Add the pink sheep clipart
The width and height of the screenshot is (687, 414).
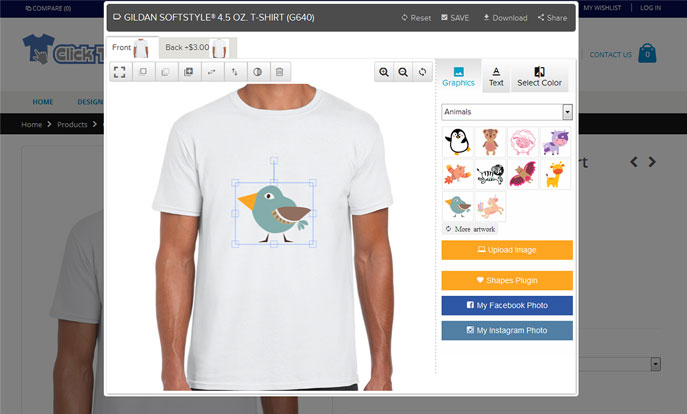[x=523, y=142]
